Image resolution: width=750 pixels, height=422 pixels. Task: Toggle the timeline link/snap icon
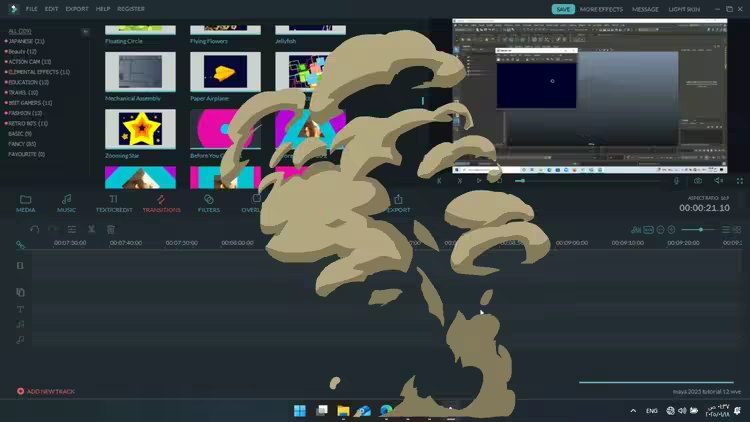tap(19, 244)
